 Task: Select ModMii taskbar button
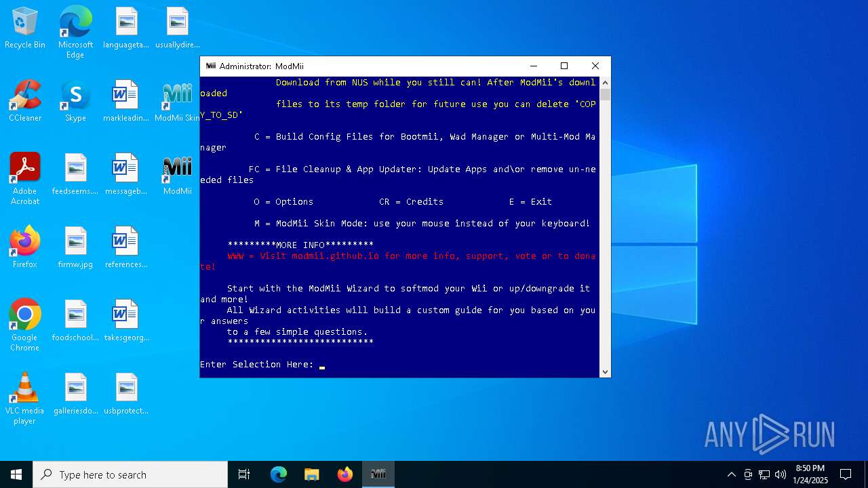(378, 474)
